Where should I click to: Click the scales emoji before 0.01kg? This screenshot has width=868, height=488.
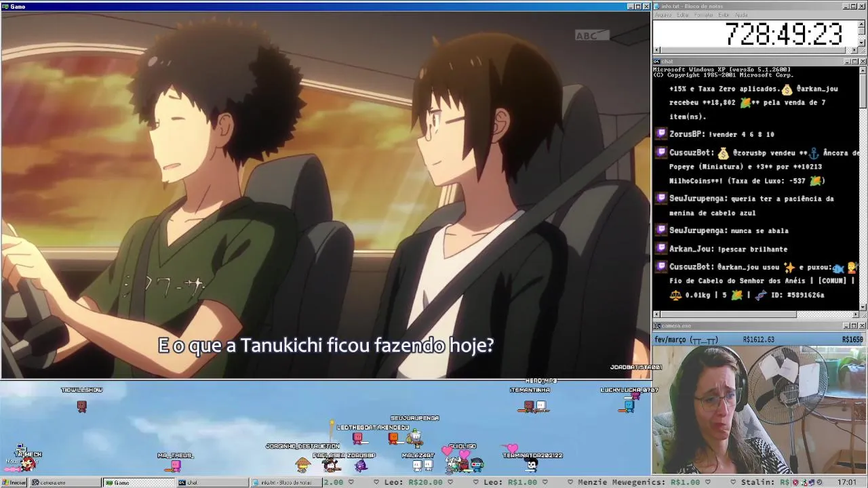pos(676,296)
